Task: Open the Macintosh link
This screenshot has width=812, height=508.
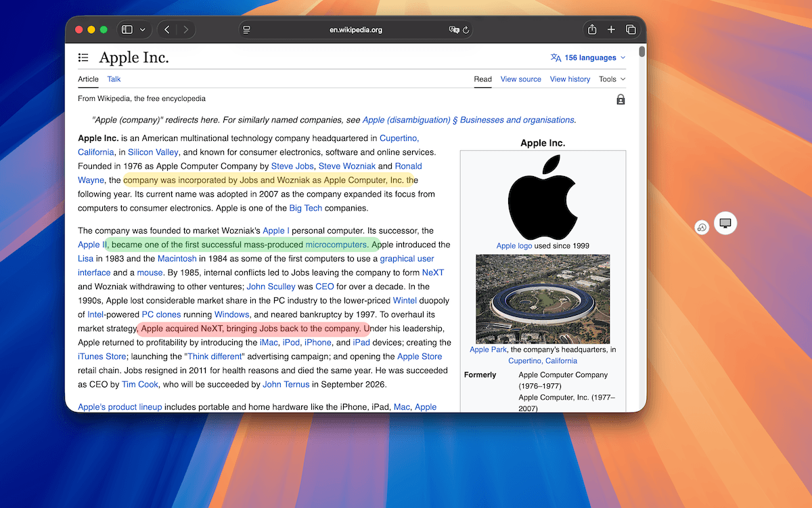Action: [x=177, y=259]
